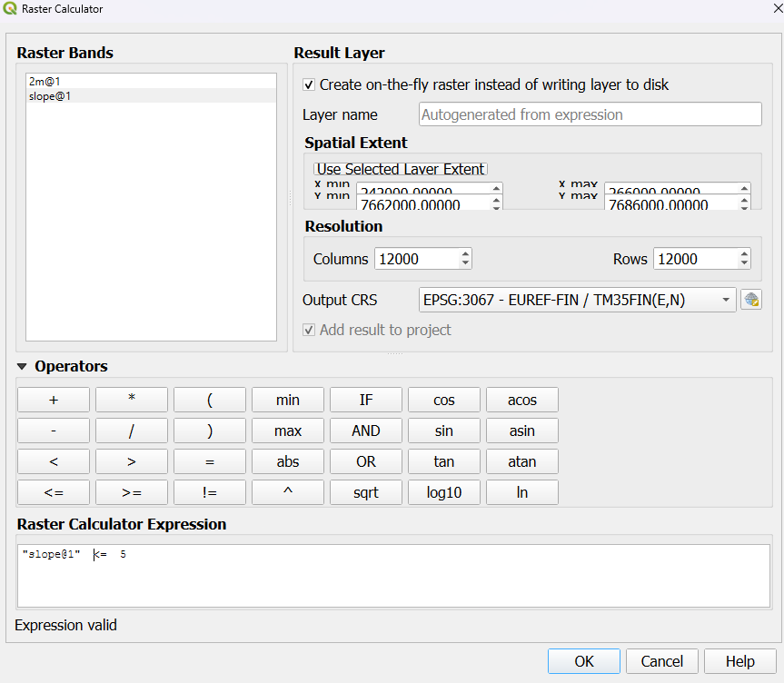This screenshot has width=784, height=683.
Task: Insert the open parenthesis operator
Action: [x=210, y=400]
